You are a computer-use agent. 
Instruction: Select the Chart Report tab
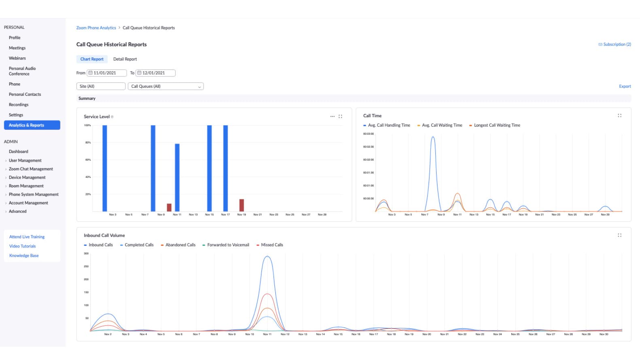coord(92,59)
